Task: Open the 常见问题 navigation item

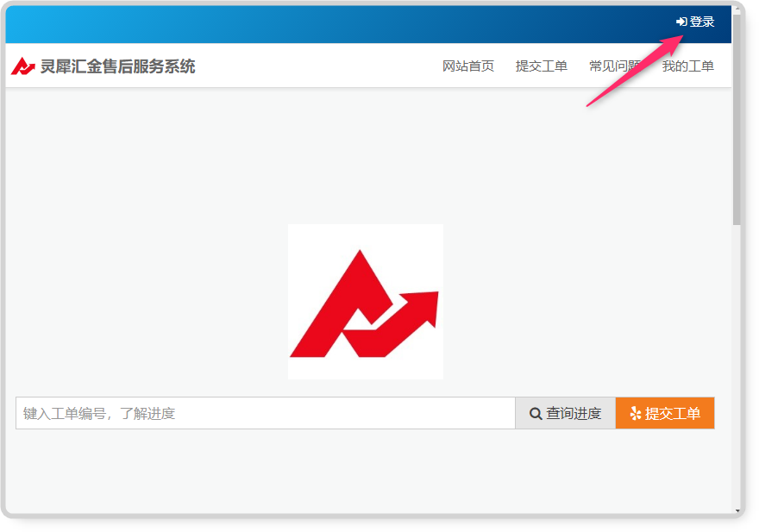Action: coord(615,66)
